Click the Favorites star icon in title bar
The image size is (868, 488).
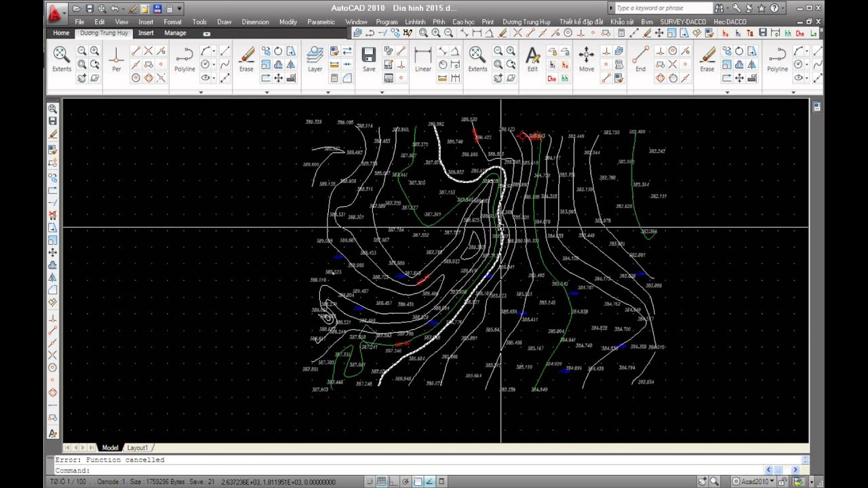coord(761,9)
